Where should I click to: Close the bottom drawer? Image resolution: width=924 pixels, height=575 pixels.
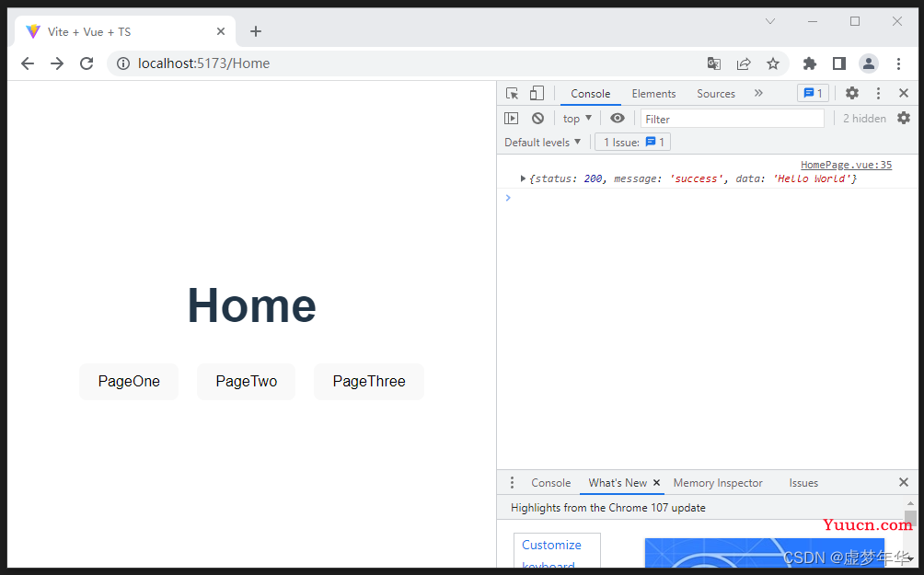(904, 482)
